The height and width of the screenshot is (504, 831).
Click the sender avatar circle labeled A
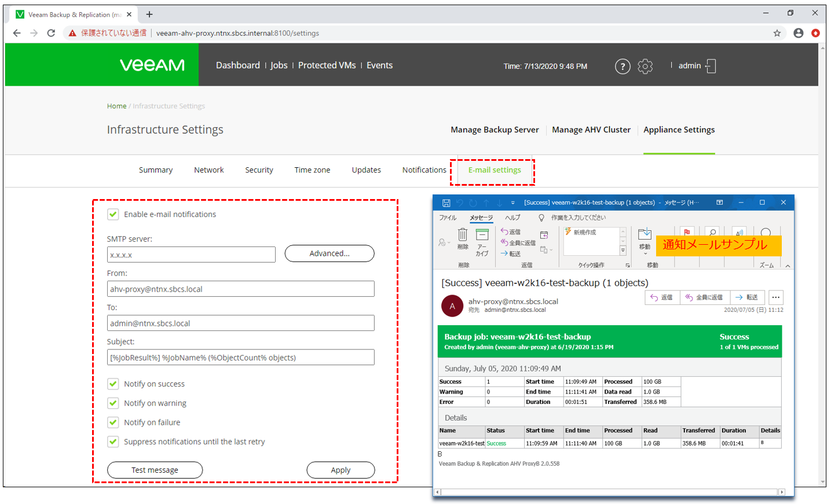pos(452,306)
